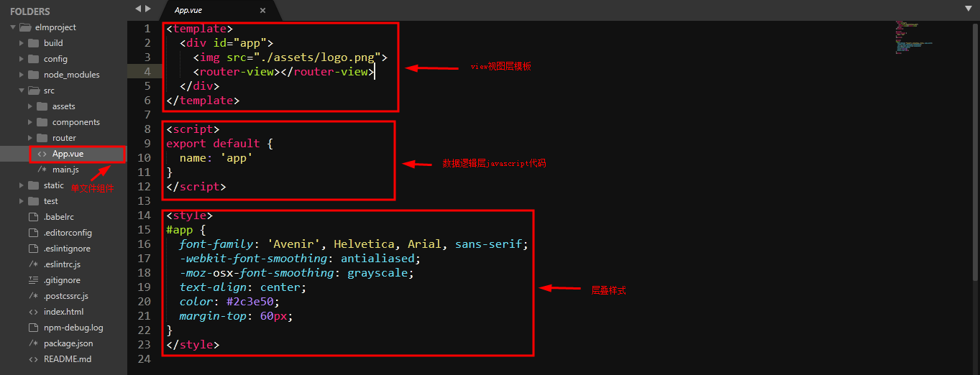This screenshot has height=375, width=980.
Task: Open .babelrc from the sidebar
Action: (x=58, y=217)
